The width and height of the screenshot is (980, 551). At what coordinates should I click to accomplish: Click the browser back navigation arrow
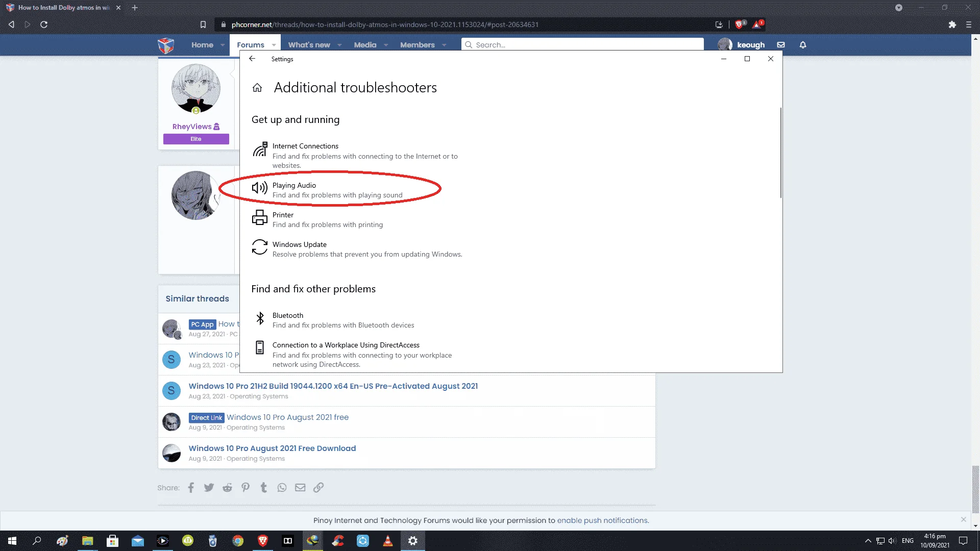point(11,24)
